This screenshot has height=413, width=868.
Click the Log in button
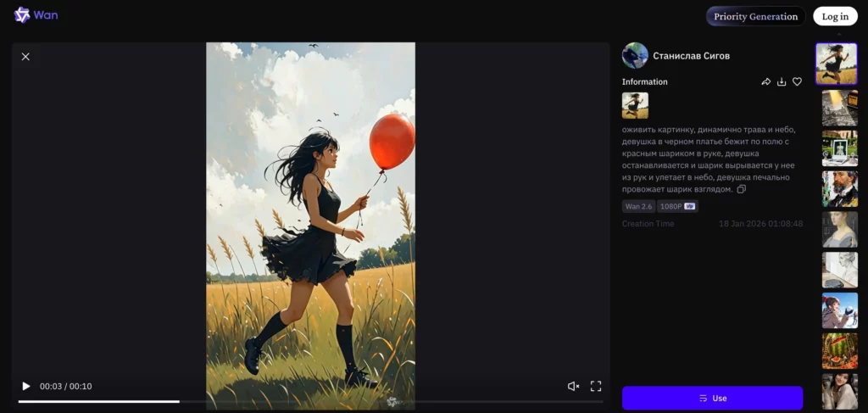pos(835,16)
